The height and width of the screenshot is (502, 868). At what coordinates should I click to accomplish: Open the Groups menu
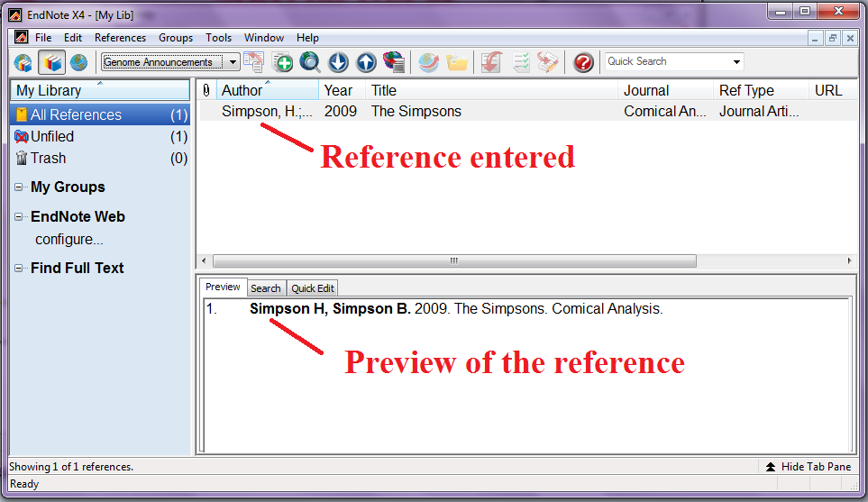tap(176, 38)
